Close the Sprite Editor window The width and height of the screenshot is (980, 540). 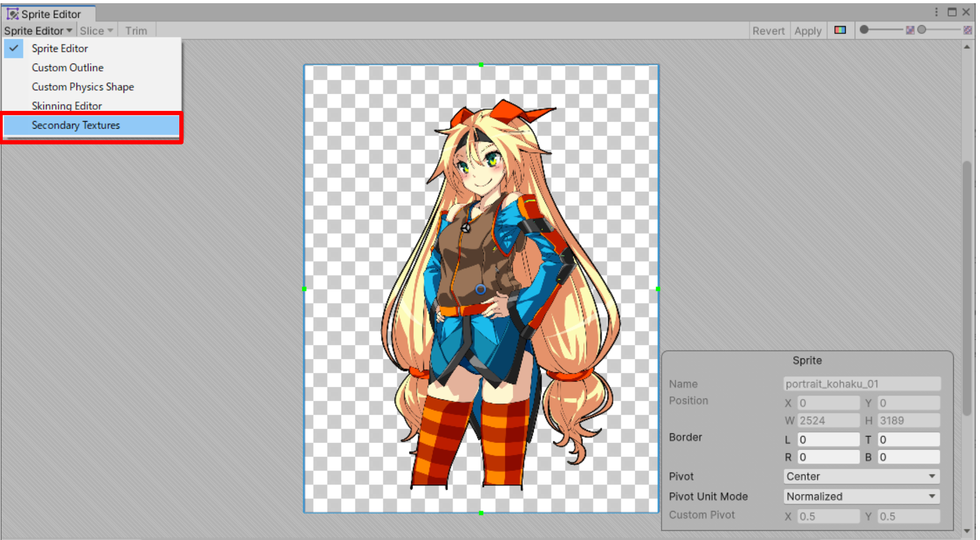(x=966, y=12)
